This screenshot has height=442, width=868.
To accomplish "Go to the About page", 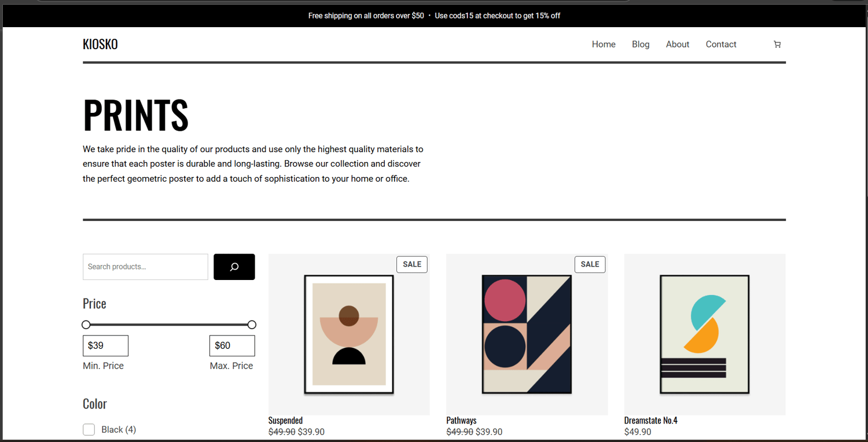I will 677,44.
